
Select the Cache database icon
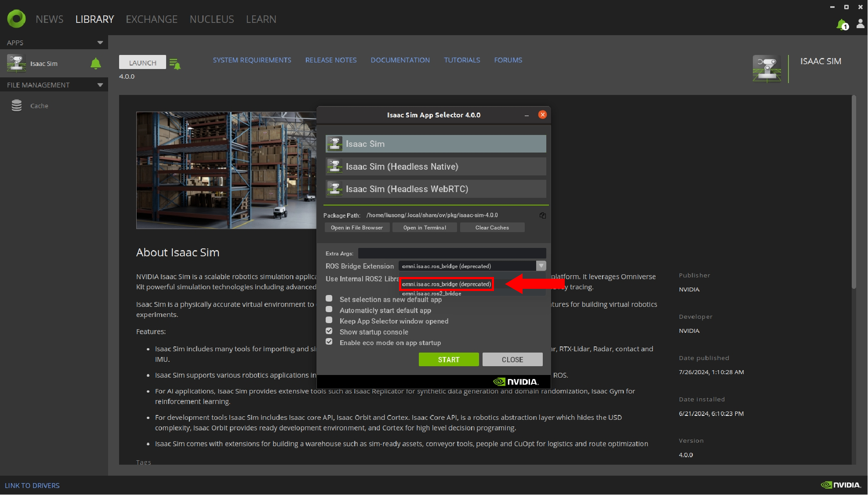[17, 106]
